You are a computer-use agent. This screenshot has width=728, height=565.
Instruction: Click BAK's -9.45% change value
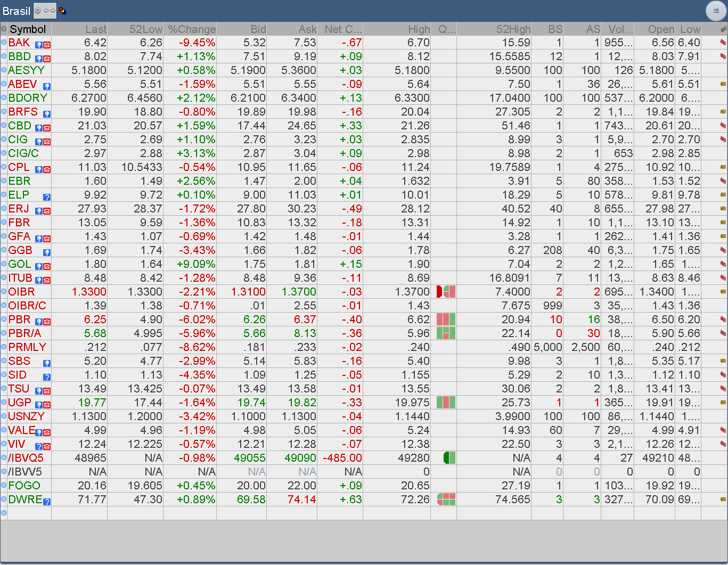197,43
